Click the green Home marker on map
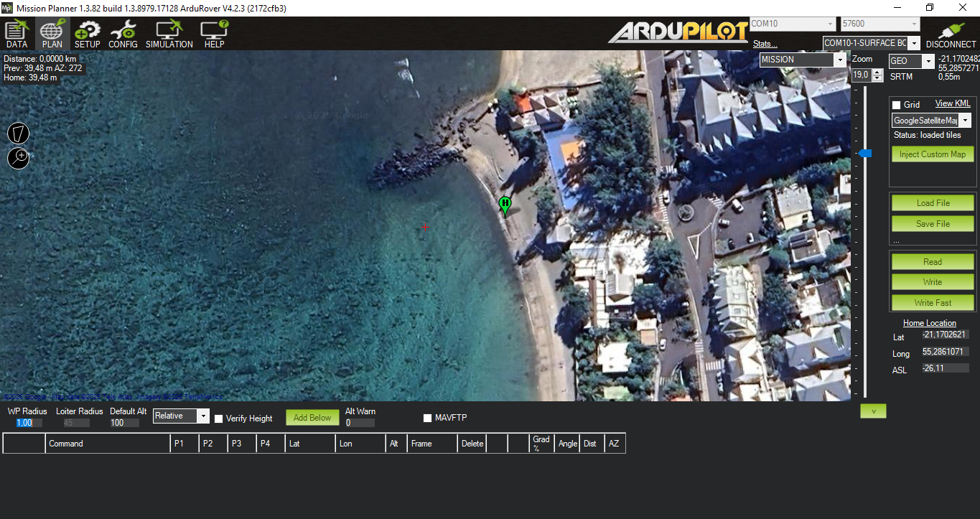Image resolution: width=980 pixels, height=519 pixels. [505, 205]
